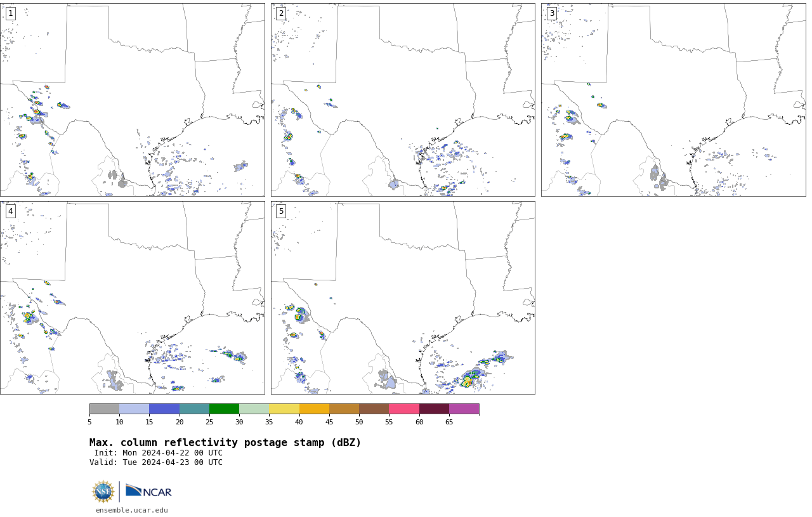Click the teal 20–25 dBZ swatch
This screenshot has height=517, width=812.
click(x=194, y=409)
